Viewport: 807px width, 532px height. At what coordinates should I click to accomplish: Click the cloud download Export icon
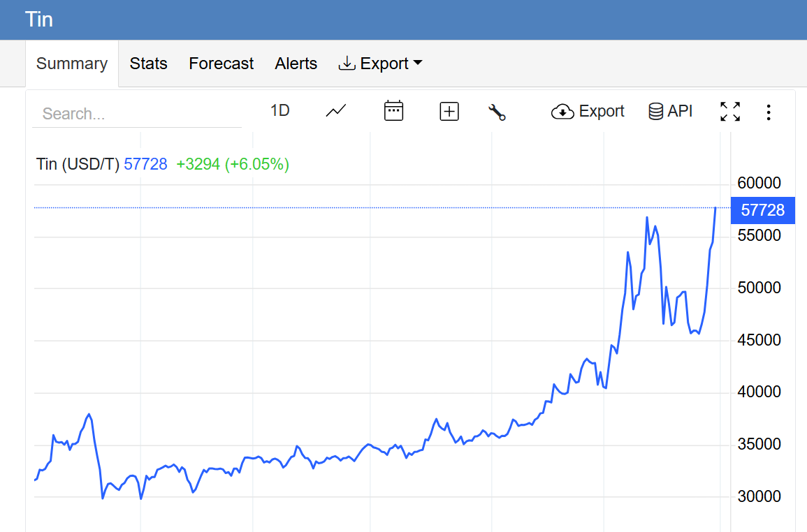[562, 112]
